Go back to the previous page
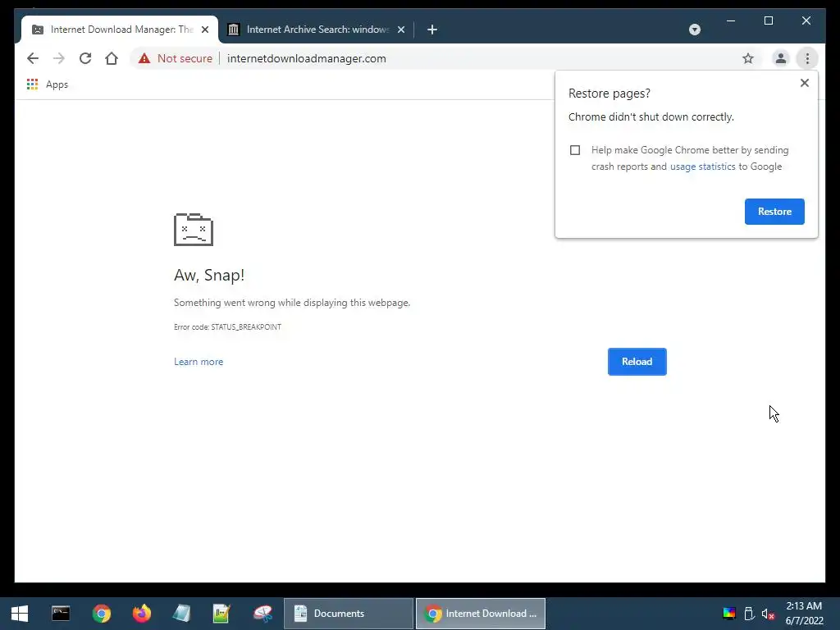Screen dimensions: 840x630 [x=33, y=58]
